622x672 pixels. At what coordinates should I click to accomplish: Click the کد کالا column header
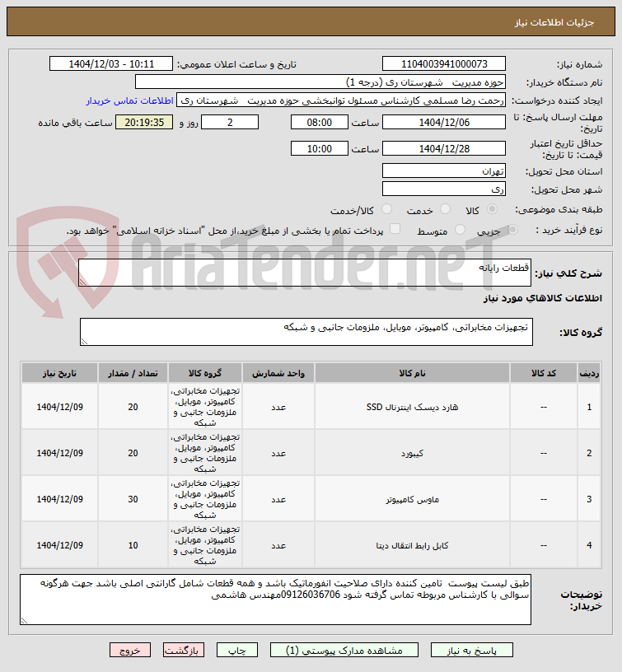click(x=544, y=373)
